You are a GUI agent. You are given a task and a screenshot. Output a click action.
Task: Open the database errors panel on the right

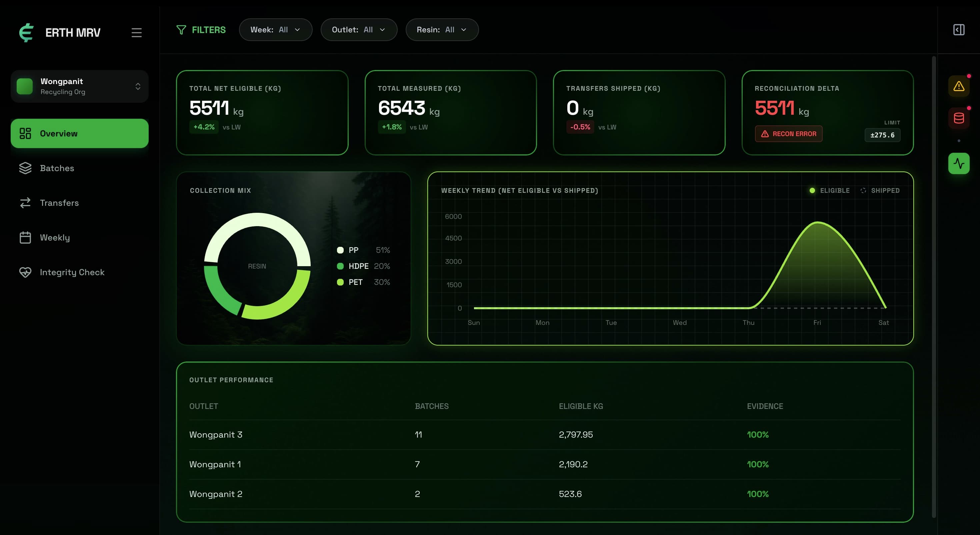959,118
